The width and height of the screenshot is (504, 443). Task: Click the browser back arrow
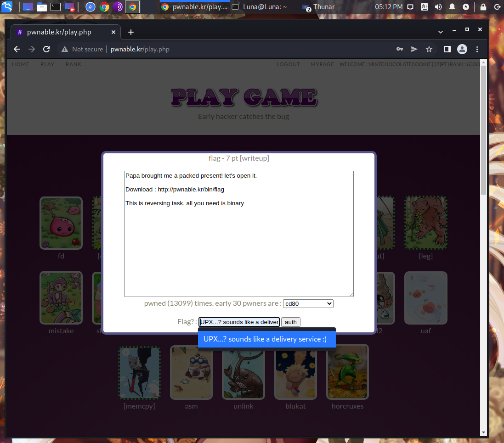tap(17, 49)
